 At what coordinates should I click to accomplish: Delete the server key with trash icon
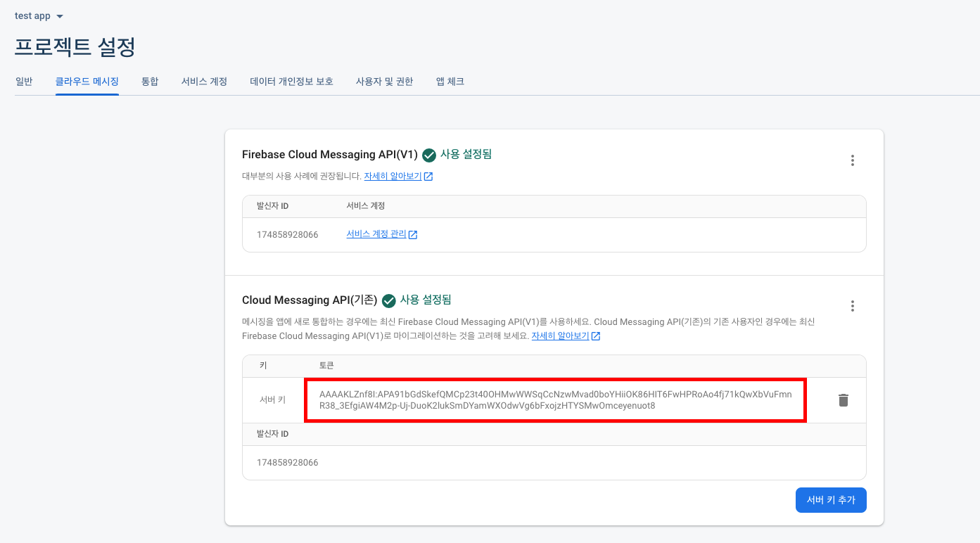pyautogui.click(x=844, y=400)
